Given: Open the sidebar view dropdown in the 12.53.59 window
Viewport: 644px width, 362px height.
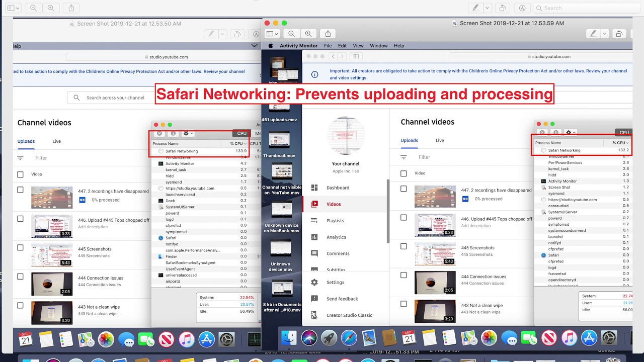Looking at the screenshot, I should coord(272,34).
